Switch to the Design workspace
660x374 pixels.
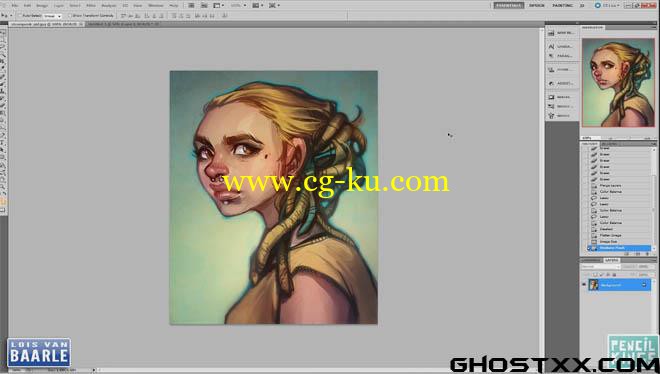tap(537, 5)
